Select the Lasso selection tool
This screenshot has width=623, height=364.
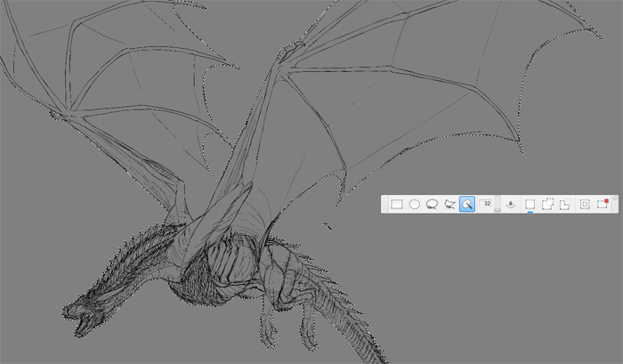(432, 205)
